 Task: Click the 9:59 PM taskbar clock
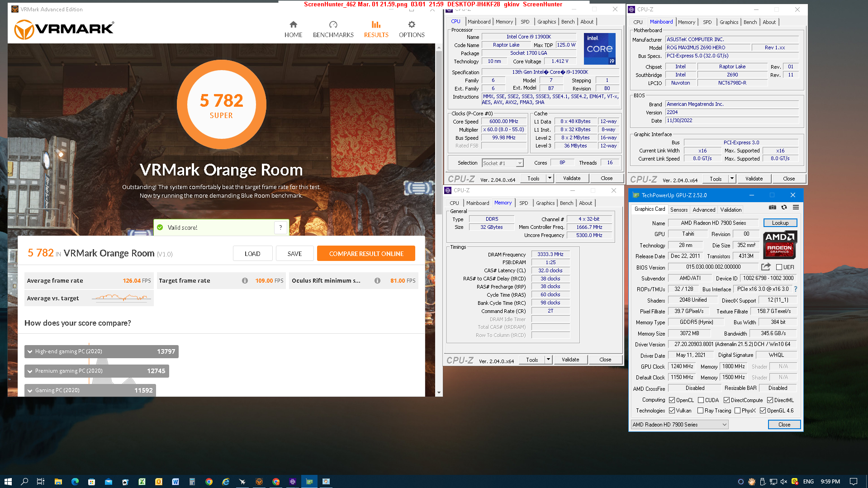tap(830, 482)
